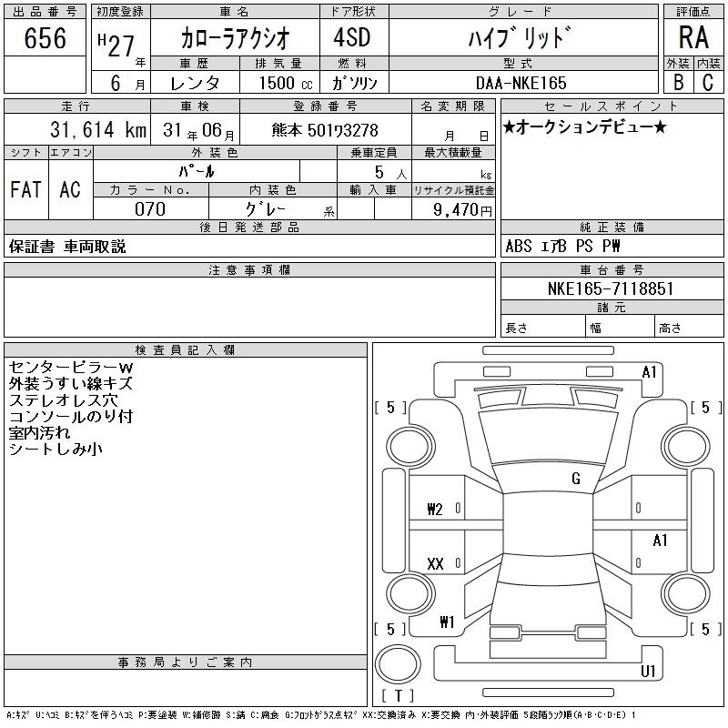728x728 pixels.
Task: Click the equipment list ABS エアB PS PW
Action: [x=562, y=246]
